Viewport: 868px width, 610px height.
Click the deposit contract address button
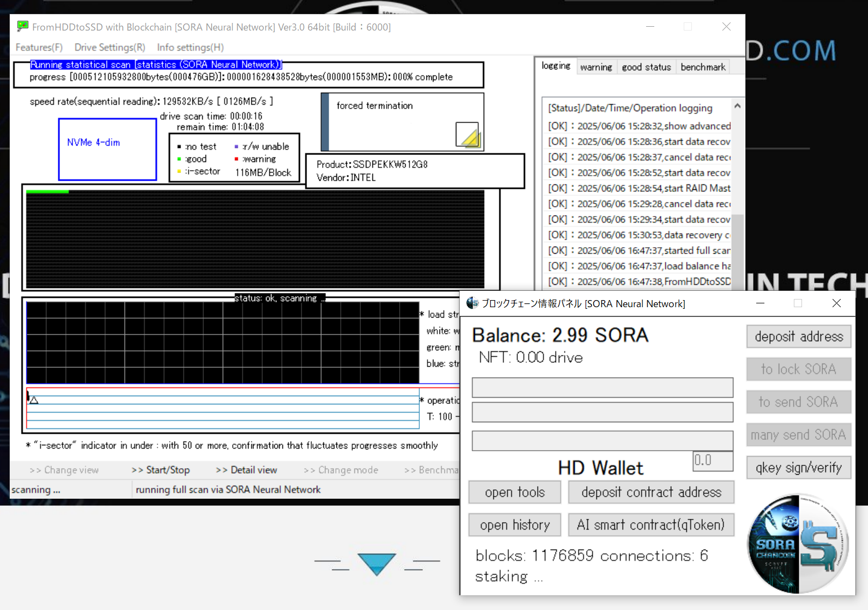point(651,492)
